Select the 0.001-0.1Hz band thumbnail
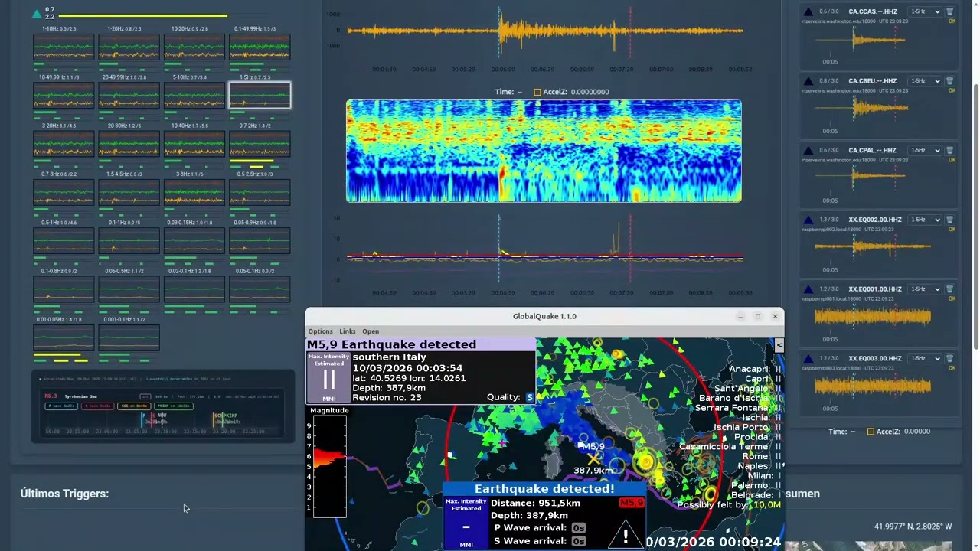Image resolution: width=980 pixels, height=551 pixels. [x=129, y=337]
